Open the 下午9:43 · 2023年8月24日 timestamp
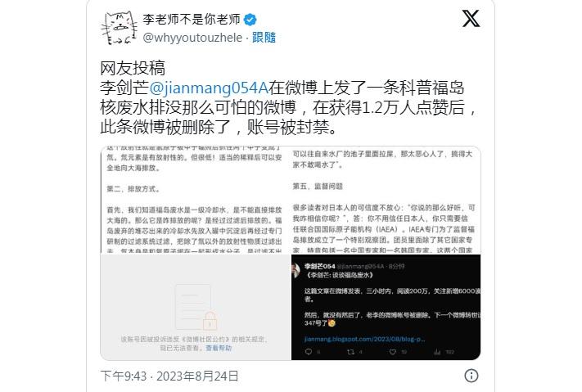 tap(169, 376)
